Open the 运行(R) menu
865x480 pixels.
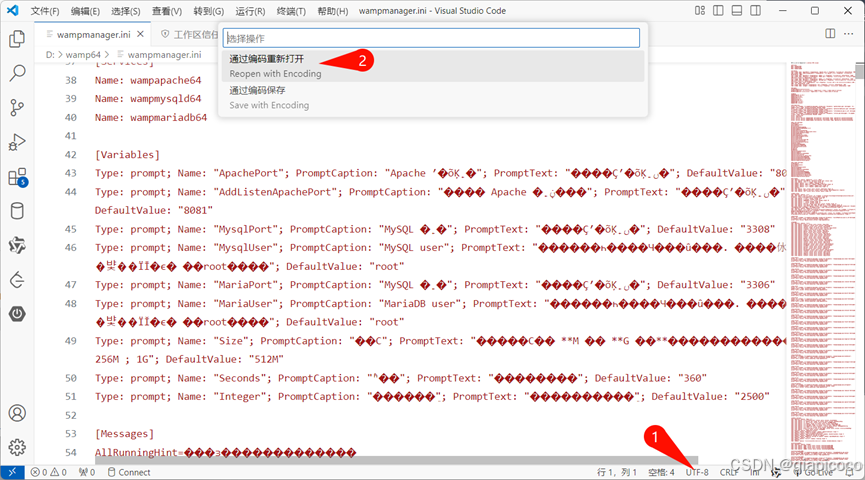coord(250,11)
